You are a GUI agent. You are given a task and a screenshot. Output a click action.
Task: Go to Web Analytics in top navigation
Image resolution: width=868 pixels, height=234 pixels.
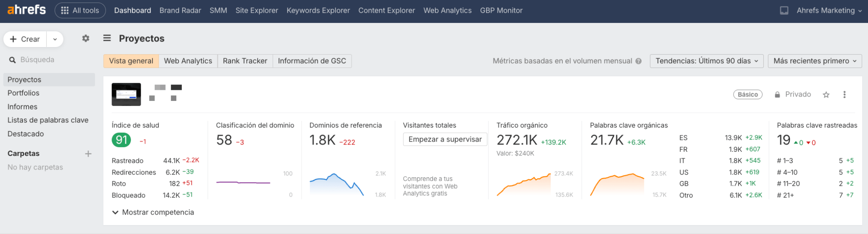click(448, 11)
